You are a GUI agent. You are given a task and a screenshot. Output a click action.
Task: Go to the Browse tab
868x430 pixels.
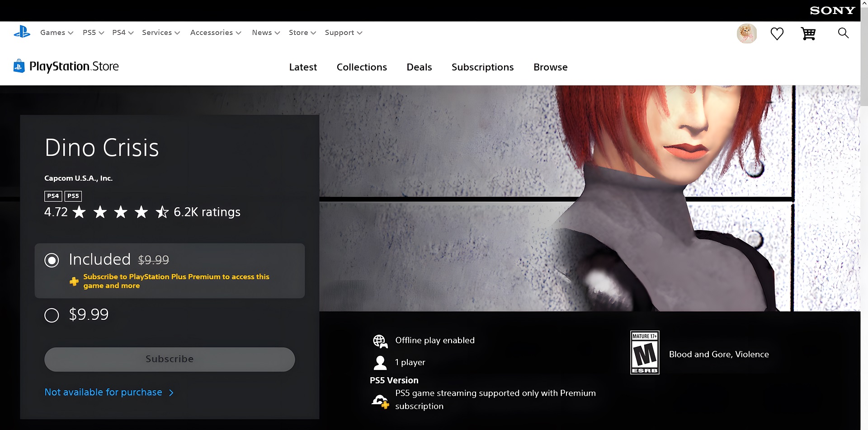pos(550,67)
